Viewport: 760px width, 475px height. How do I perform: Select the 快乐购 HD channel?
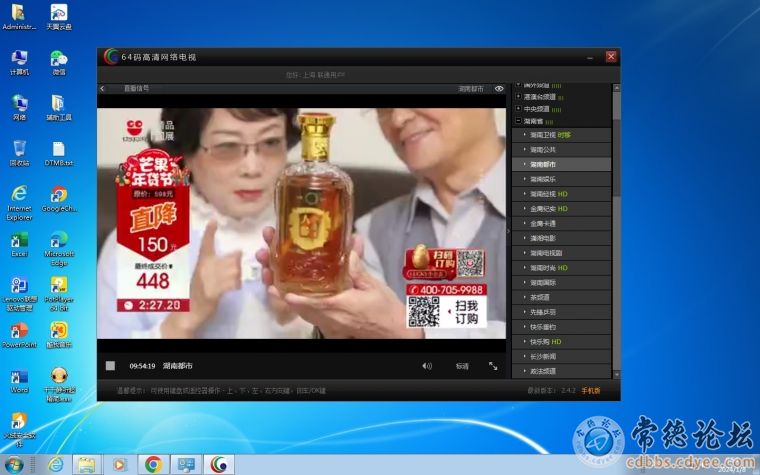pyautogui.click(x=561, y=342)
